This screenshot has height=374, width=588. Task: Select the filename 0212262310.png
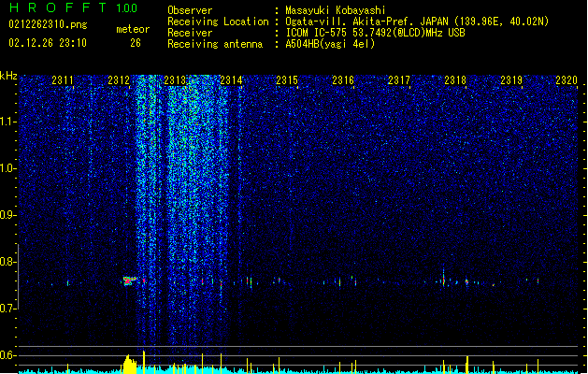(48, 24)
